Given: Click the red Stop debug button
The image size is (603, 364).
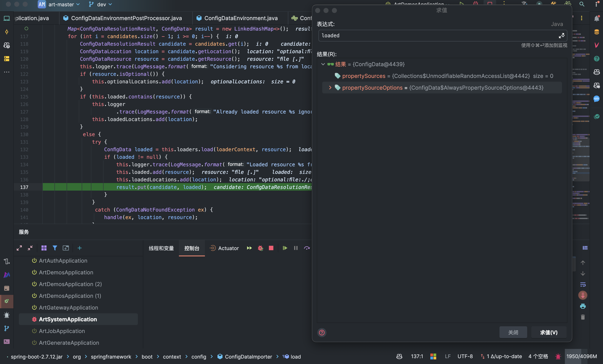Looking at the screenshot, I should (271, 248).
